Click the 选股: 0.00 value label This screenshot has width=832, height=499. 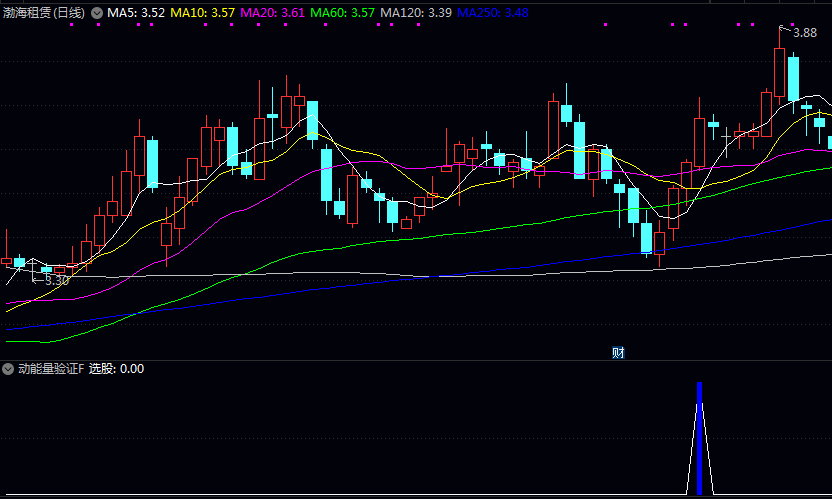116,369
